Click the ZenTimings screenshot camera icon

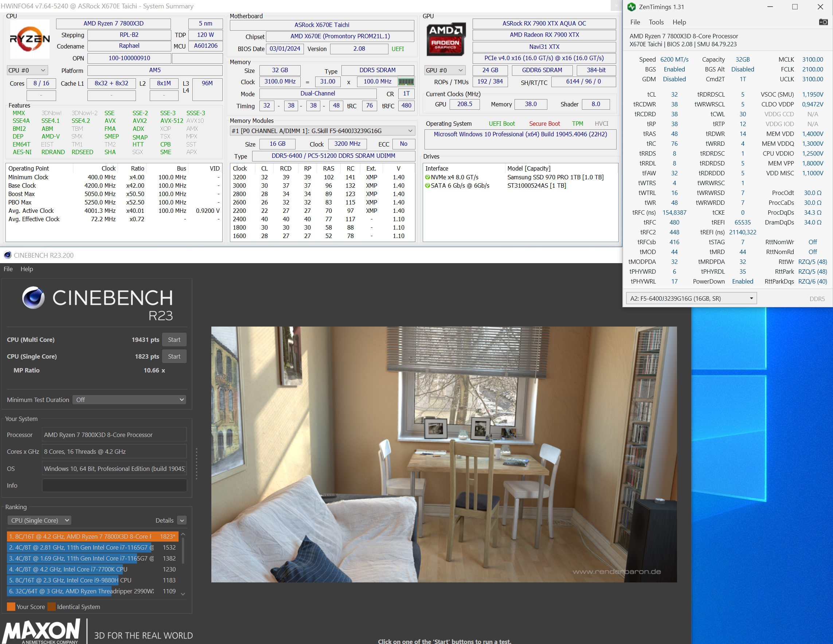823,22
